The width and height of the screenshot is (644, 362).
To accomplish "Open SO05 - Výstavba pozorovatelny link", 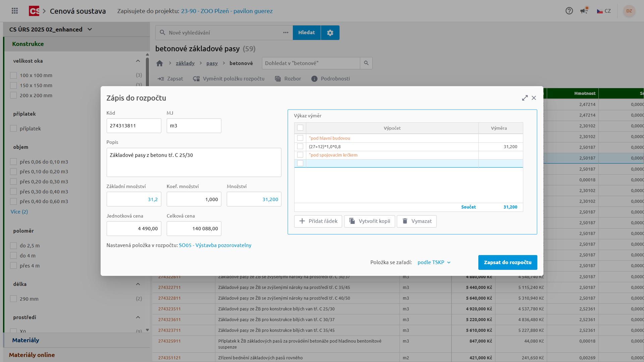I will pyautogui.click(x=215, y=245).
